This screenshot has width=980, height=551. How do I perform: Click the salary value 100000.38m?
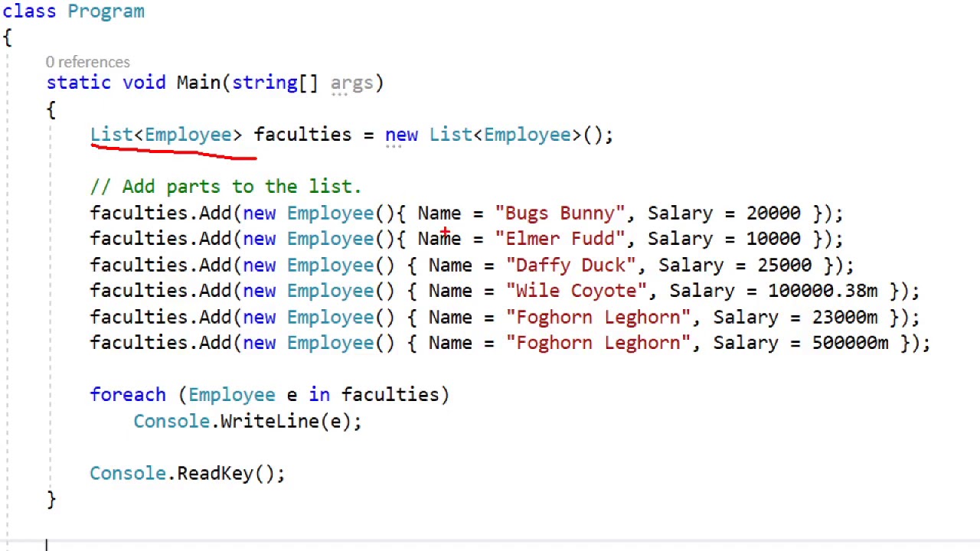click(x=822, y=291)
